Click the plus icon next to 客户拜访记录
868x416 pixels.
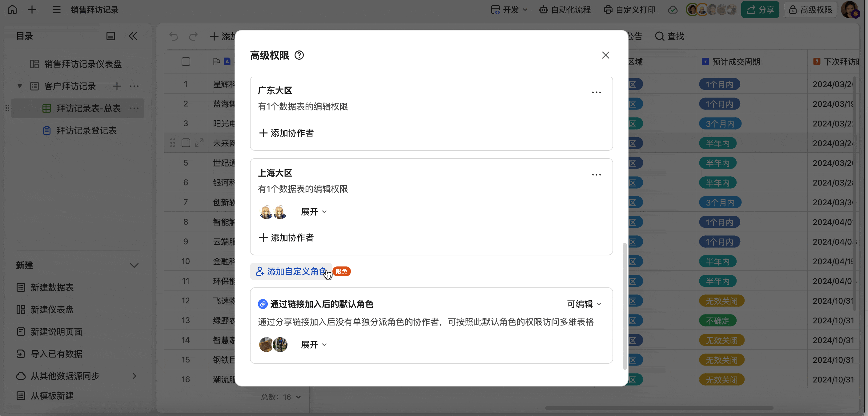[x=117, y=86]
